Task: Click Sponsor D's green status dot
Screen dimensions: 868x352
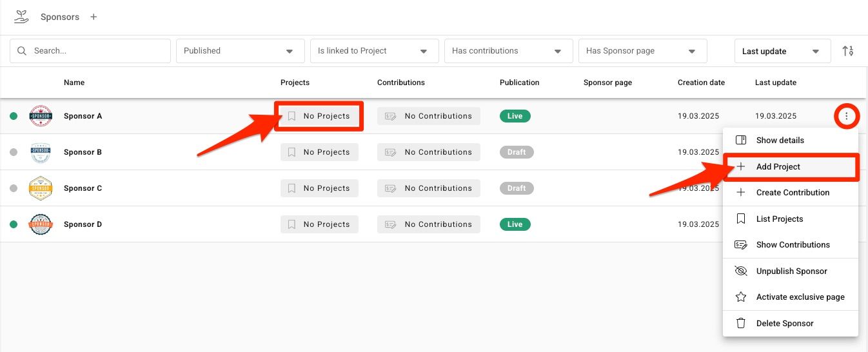Action: (14, 224)
